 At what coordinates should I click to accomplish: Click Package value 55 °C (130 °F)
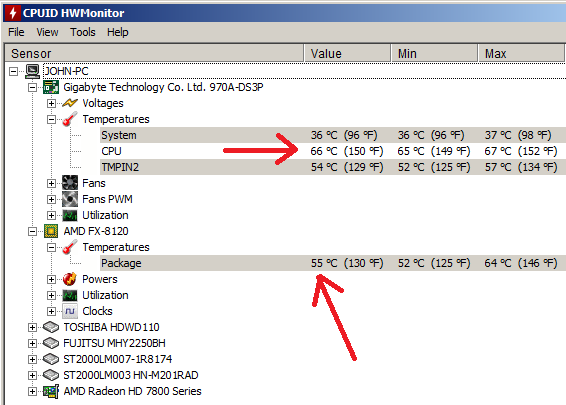pos(347,263)
